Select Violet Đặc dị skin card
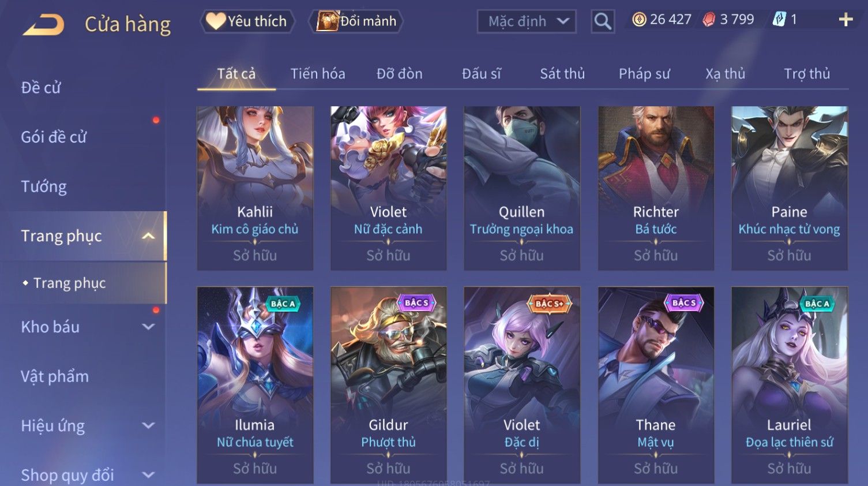This screenshot has width=868, height=486. tap(522, 385)
